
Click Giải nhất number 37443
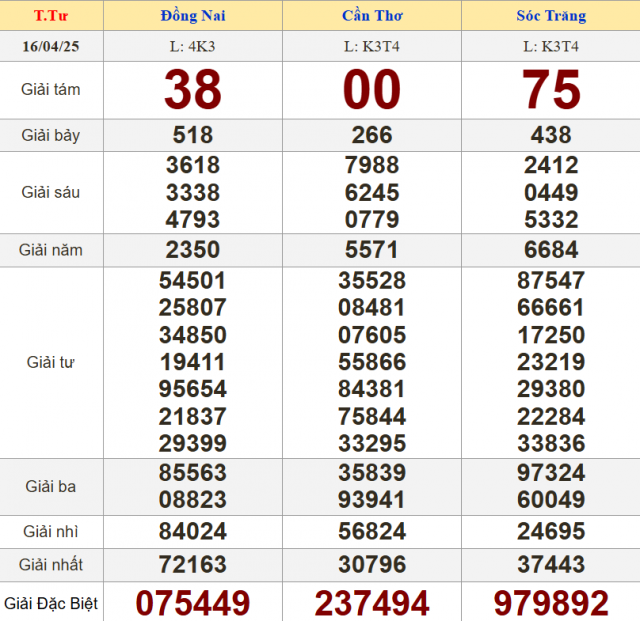pyautogui.click(x=551, y=565)
